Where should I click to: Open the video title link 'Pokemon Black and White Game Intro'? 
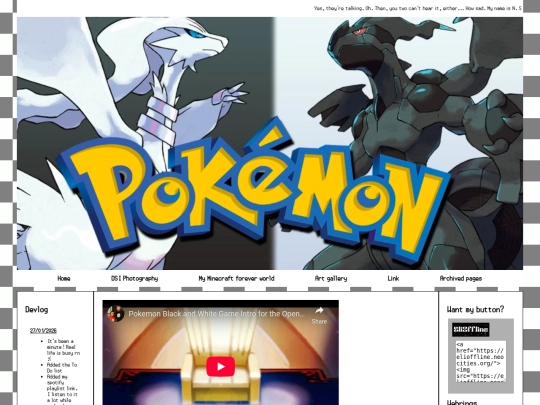point(216,314)
